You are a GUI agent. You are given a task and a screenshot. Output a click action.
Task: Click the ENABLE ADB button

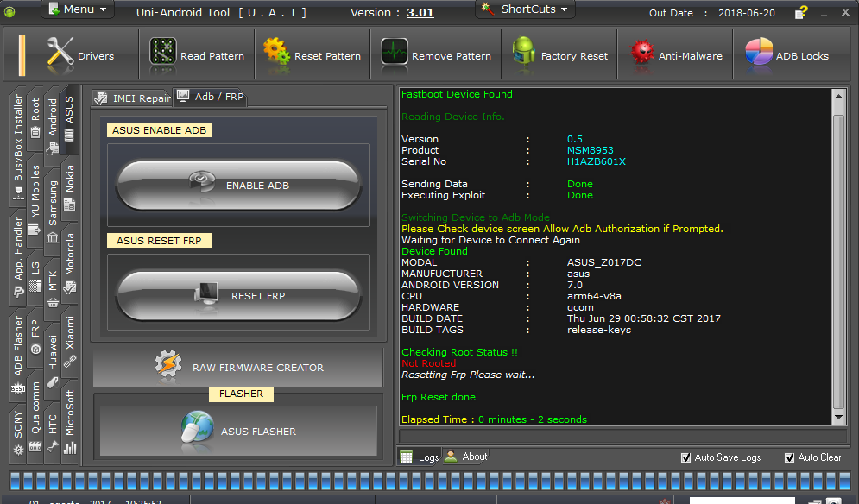[x=238, y=186]
